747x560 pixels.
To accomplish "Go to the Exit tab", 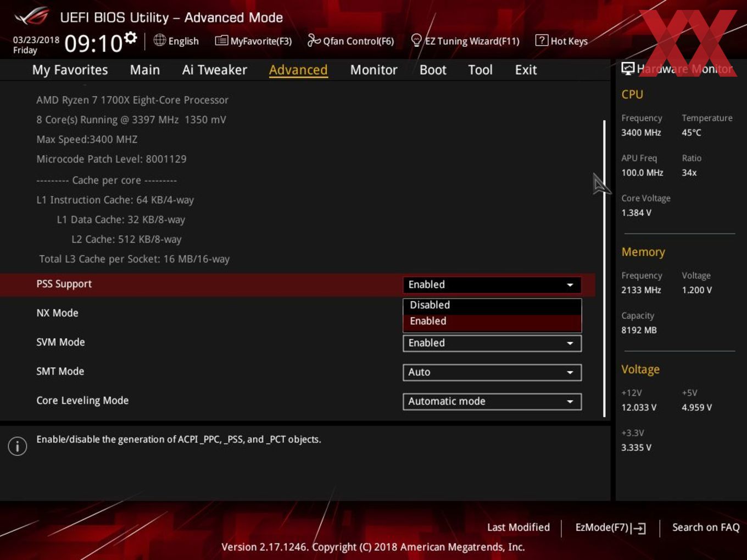I will click(x=526, y=70).
